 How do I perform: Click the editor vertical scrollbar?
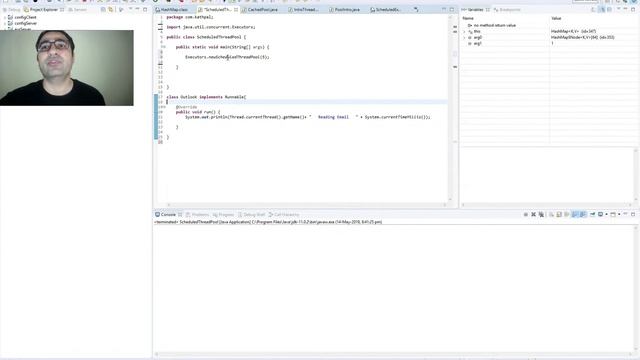(450, 108)
